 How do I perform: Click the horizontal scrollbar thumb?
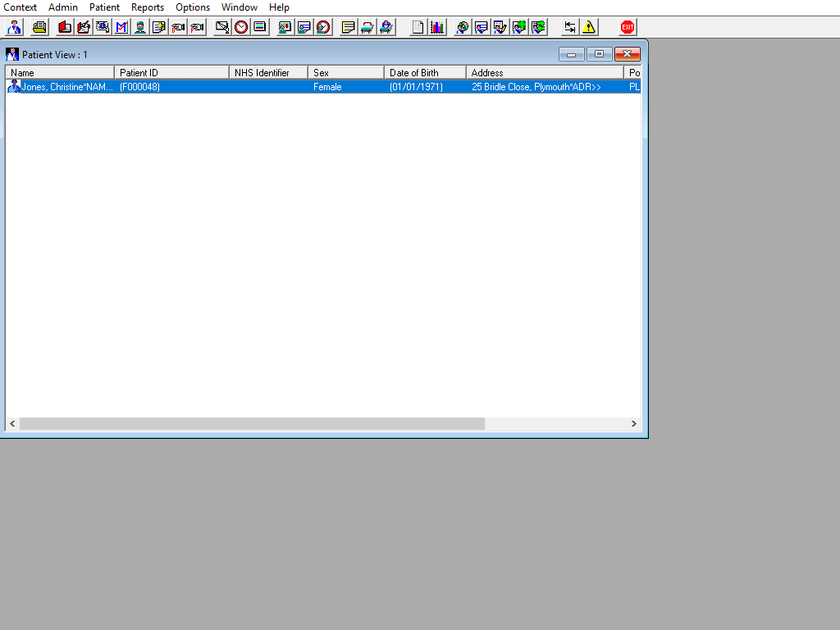(253, 424)
